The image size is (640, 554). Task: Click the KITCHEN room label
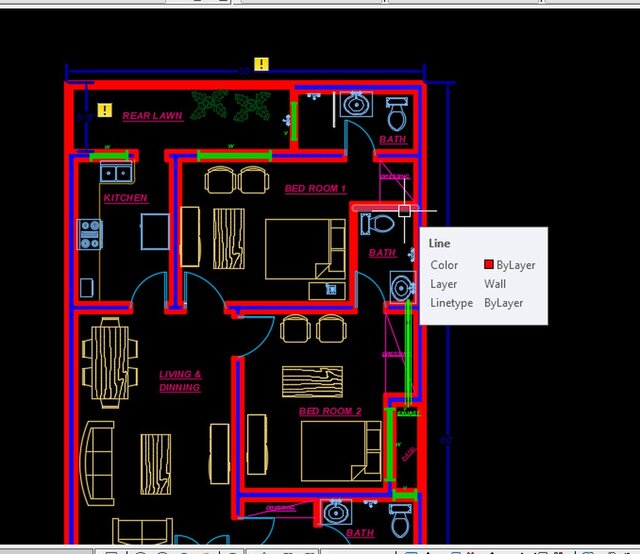[126, 198]
